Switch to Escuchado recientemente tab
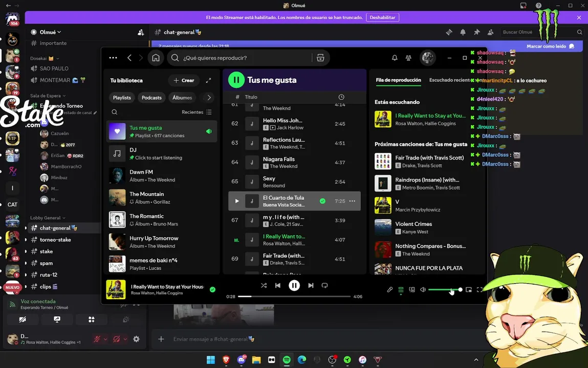 click(x=449, y=80)
